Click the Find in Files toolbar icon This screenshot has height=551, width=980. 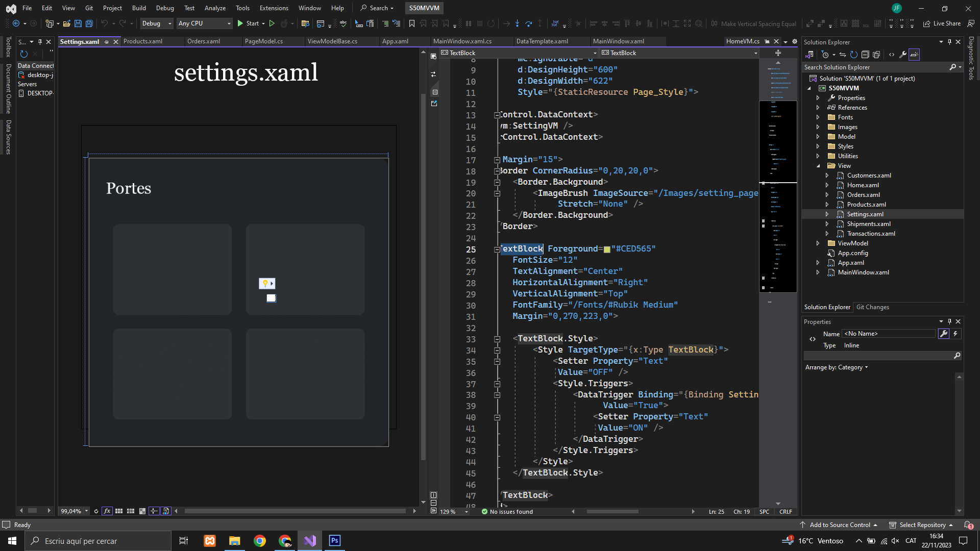click(305, 23)
